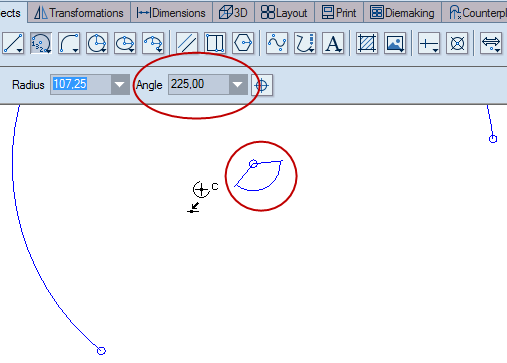Expand the Radius value dropdown
This screenshot has height=363, width=507.
[x=120, y=85]
